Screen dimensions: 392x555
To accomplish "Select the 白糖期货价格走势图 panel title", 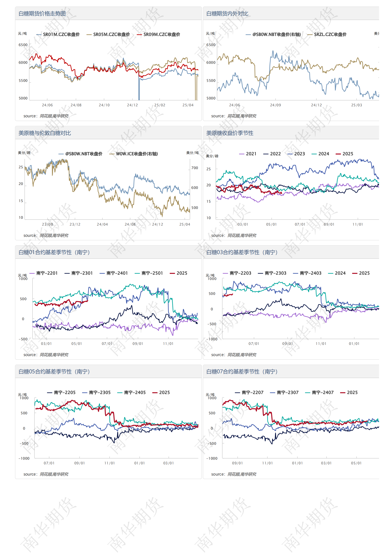I will pyautogui.click(x=42, y=14).
